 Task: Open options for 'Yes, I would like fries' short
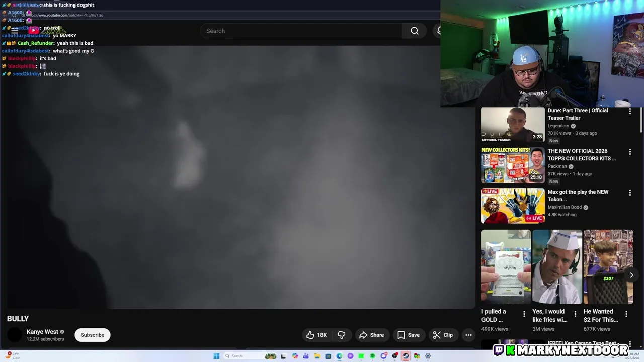click(x=575, y=314)
